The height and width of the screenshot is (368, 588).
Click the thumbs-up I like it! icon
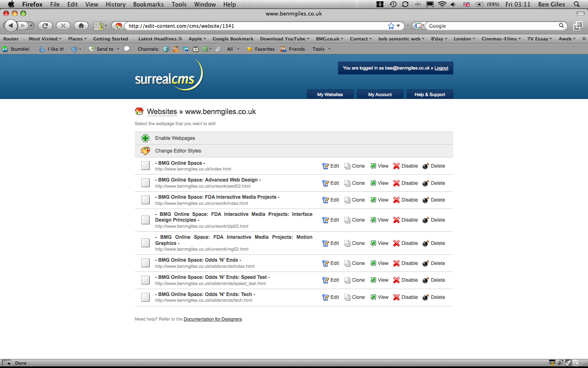(x=42, y=49)
